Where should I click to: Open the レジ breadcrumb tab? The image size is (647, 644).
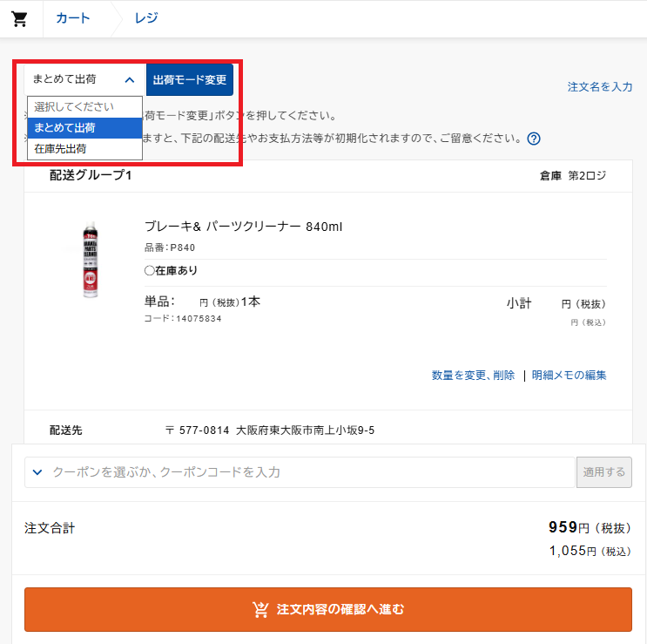click(146, 18)
